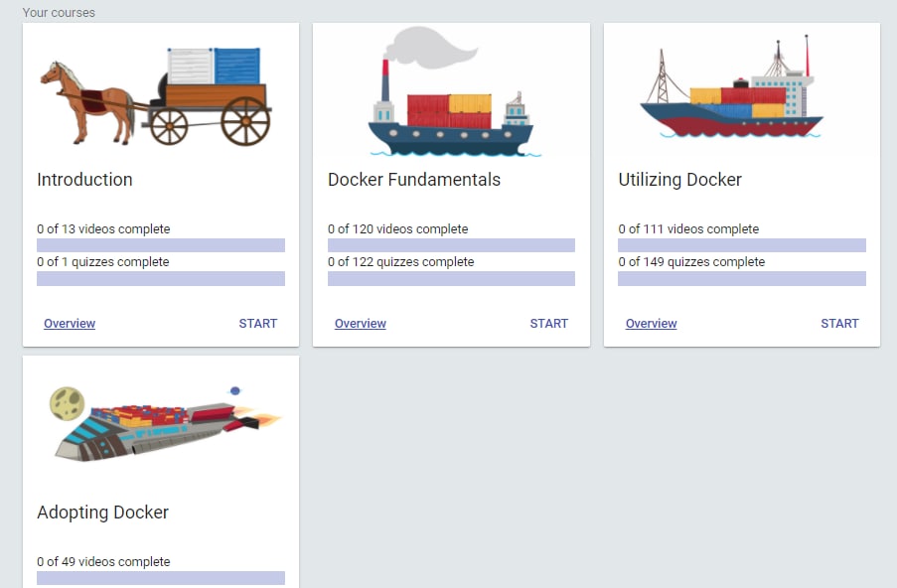This screenshot has width=897, height=588.
Task: Click the Docker Fundamentals quizzes progress bar
Action: click(x=451, y=279)
